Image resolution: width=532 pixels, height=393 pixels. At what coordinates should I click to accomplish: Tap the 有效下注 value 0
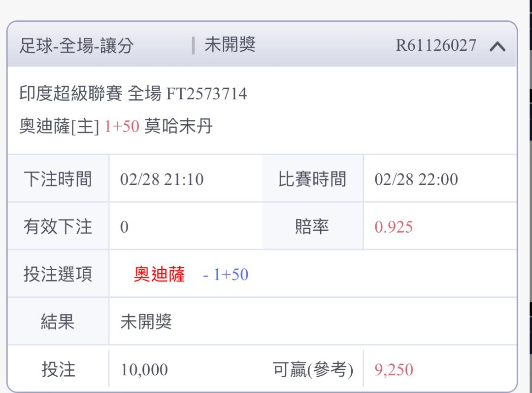coord(124,227)
